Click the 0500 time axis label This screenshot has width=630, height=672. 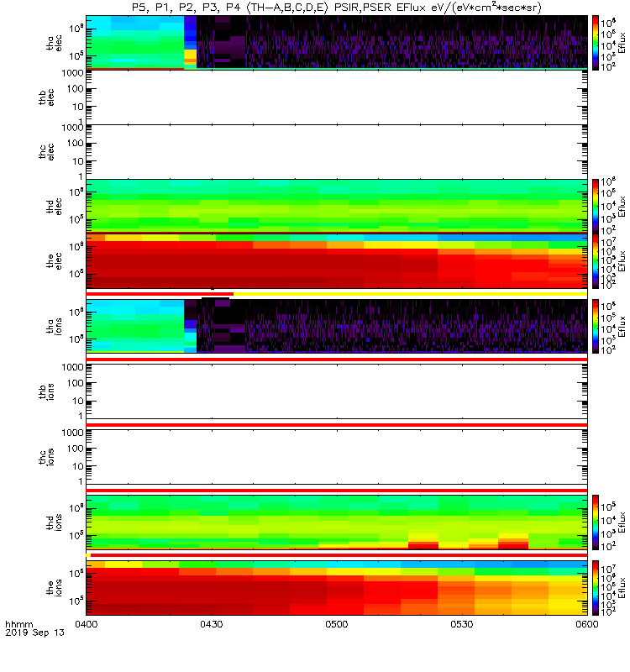click(x=337, y=624)
